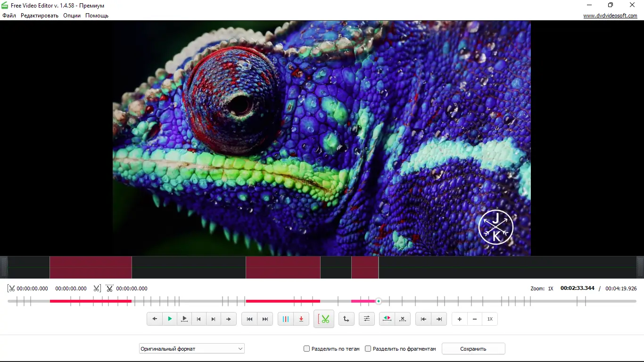This screenshot has height=362, width=644.
Task: Open the Редактировать menu
Action: coord(40,16)
